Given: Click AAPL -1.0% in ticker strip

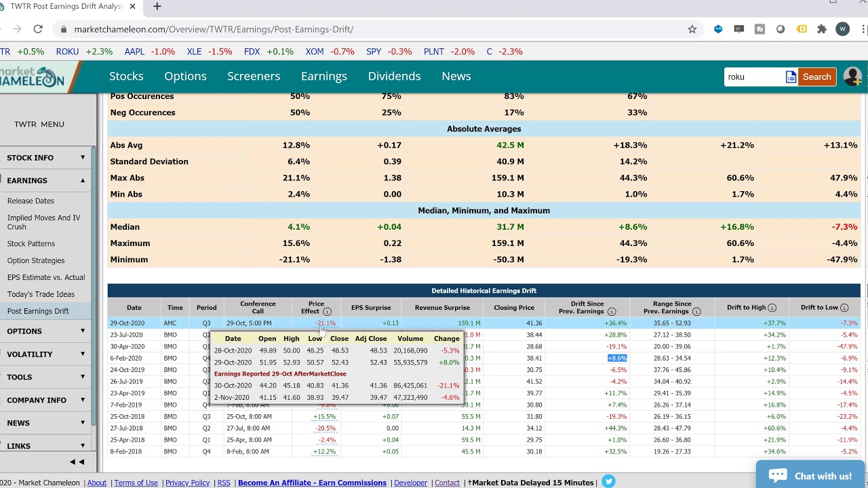Looking at the screenshot, I should click(x=149, y=52).
